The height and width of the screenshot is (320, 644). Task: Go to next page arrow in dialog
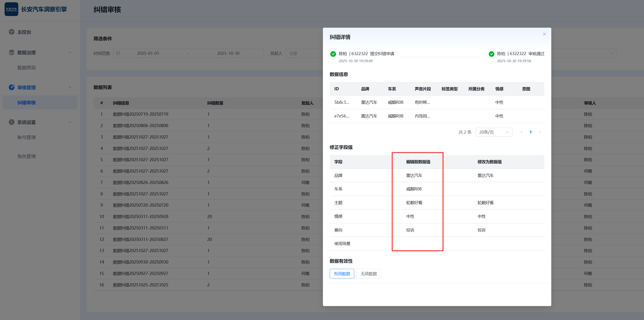coord(540,132)
